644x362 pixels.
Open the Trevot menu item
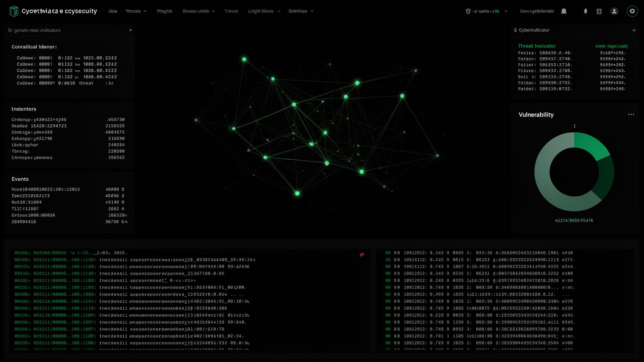pyautogui.click(x=231, y=11)
